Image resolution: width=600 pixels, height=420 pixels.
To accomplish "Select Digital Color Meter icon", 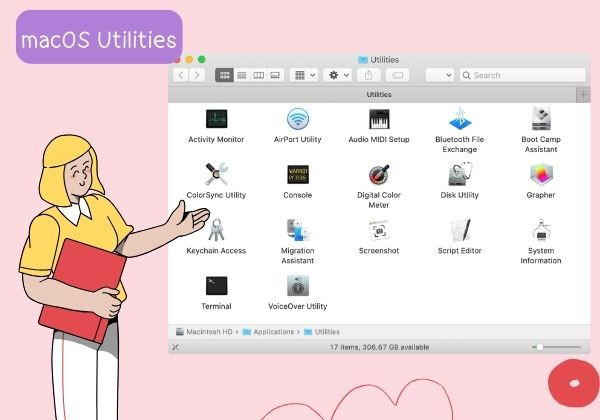I will 379,174.
